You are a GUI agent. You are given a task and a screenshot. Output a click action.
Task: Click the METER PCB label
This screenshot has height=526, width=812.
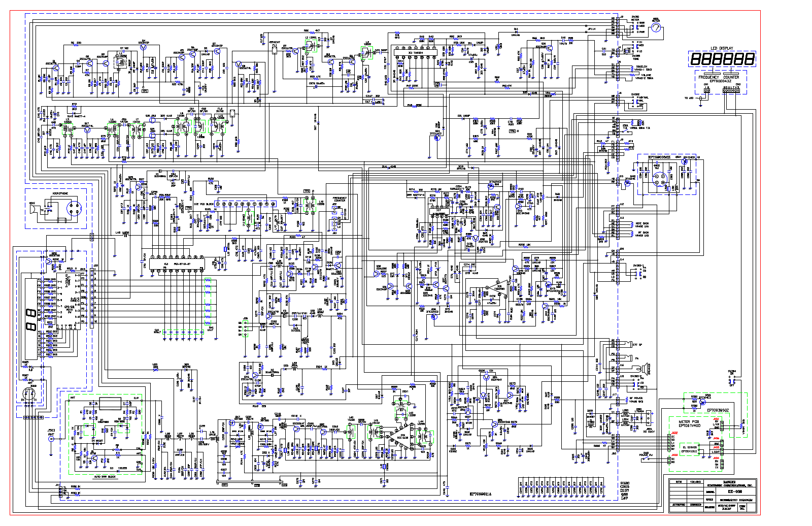[x=688, y=422]
